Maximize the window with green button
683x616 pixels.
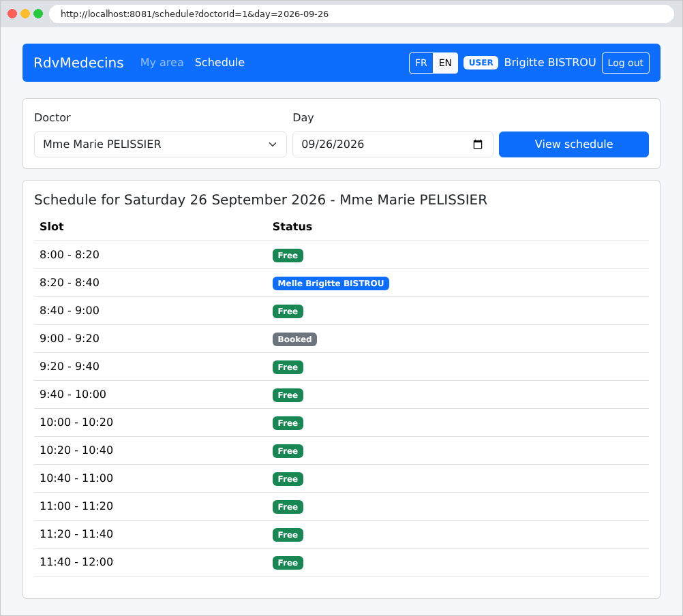tap(38, 14)
